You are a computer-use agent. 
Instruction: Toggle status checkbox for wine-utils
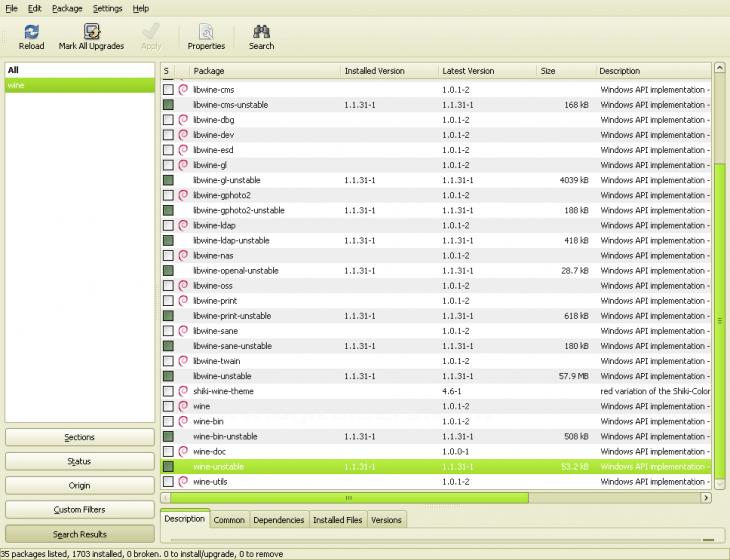point(168,481)
